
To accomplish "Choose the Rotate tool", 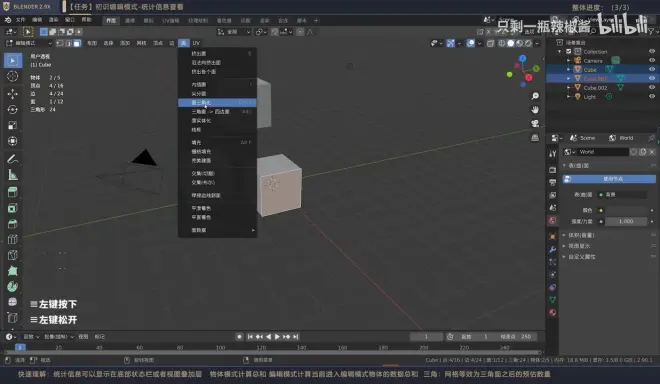I will pyautogui.click(x=13, y=109).
